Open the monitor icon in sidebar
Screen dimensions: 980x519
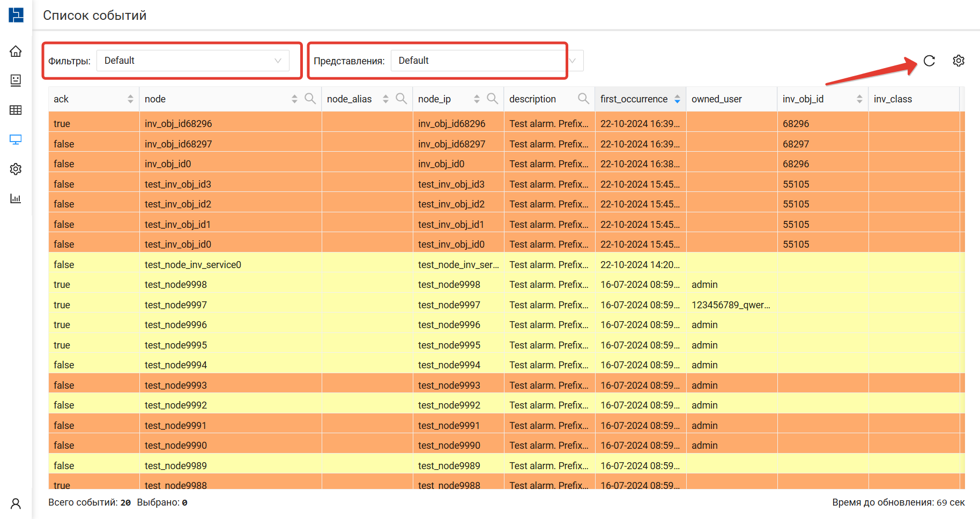(16, 140)
